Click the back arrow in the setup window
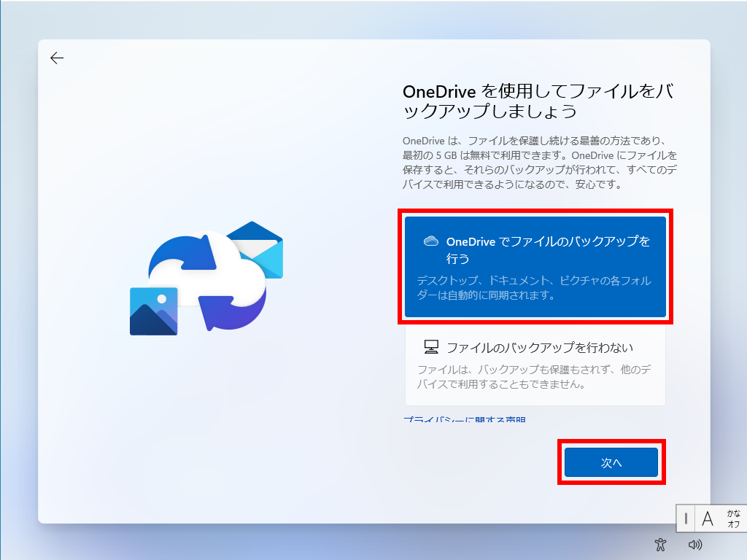The height and width of the screenshot is (560, 747). pyautogui.click(x=57, y=58)
